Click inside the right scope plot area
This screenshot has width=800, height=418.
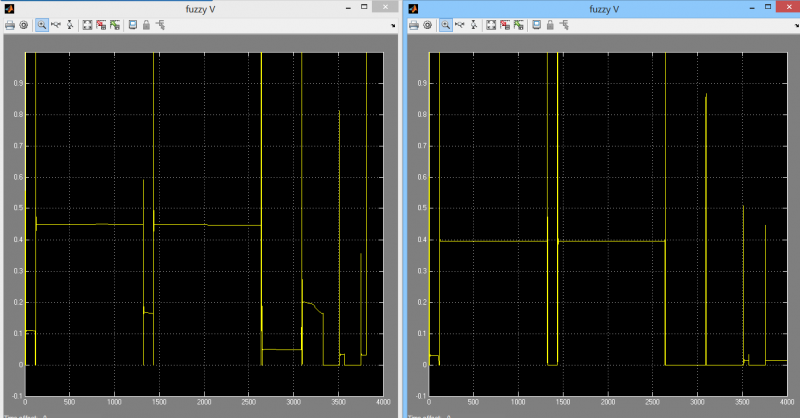[608, 224]
